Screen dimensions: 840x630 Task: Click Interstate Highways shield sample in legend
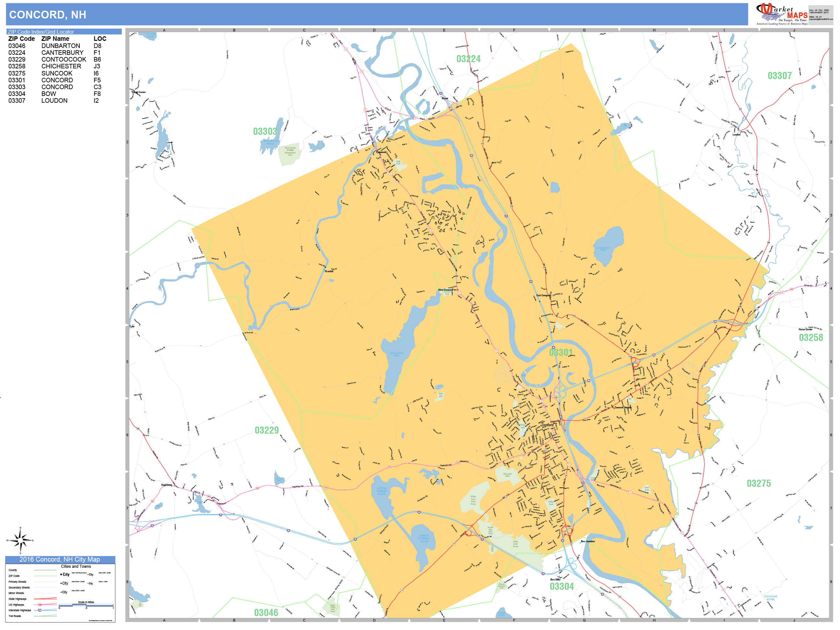click(x=40, y=610)
